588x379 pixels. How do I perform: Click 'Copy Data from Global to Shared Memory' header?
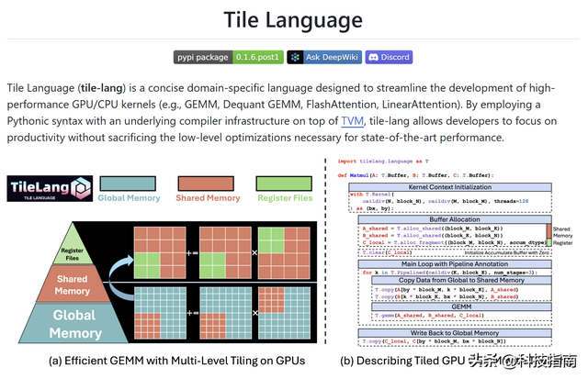[461, 280]
